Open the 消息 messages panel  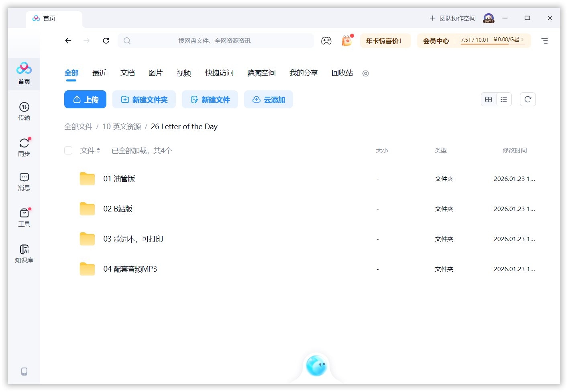tap(24, 181)
